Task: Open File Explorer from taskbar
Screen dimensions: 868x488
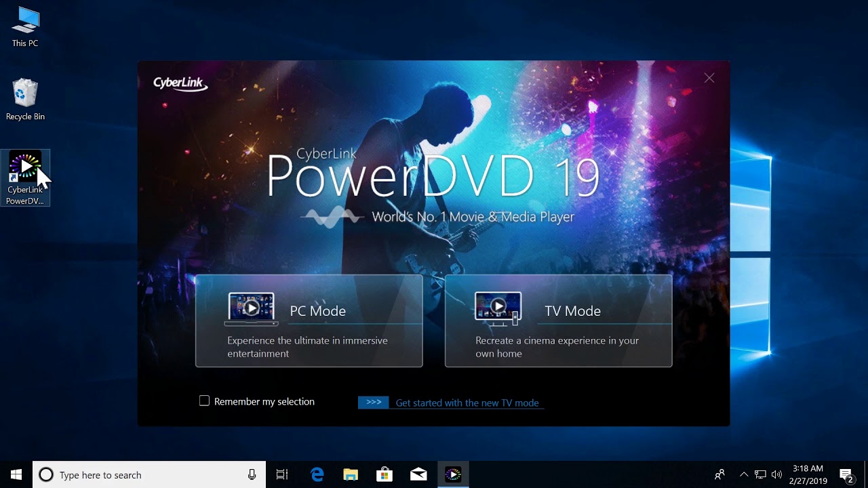Action: click(x=351, y=474)
